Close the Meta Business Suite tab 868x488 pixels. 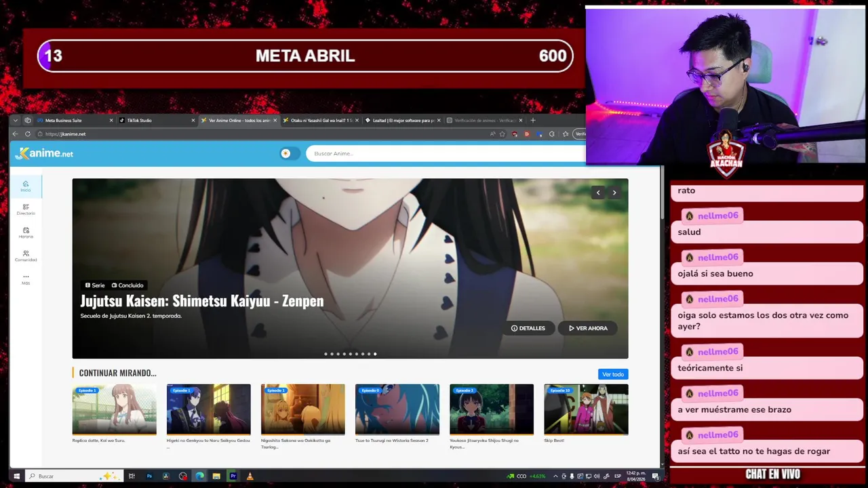pos(111,121)
